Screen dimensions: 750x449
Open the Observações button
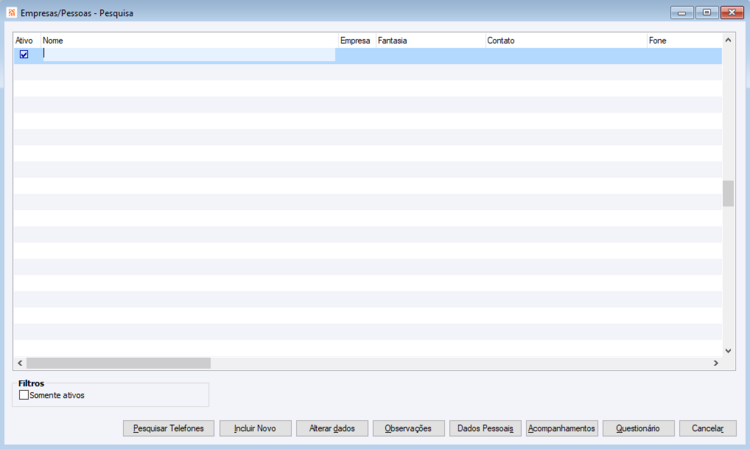[x=408, y=428]
